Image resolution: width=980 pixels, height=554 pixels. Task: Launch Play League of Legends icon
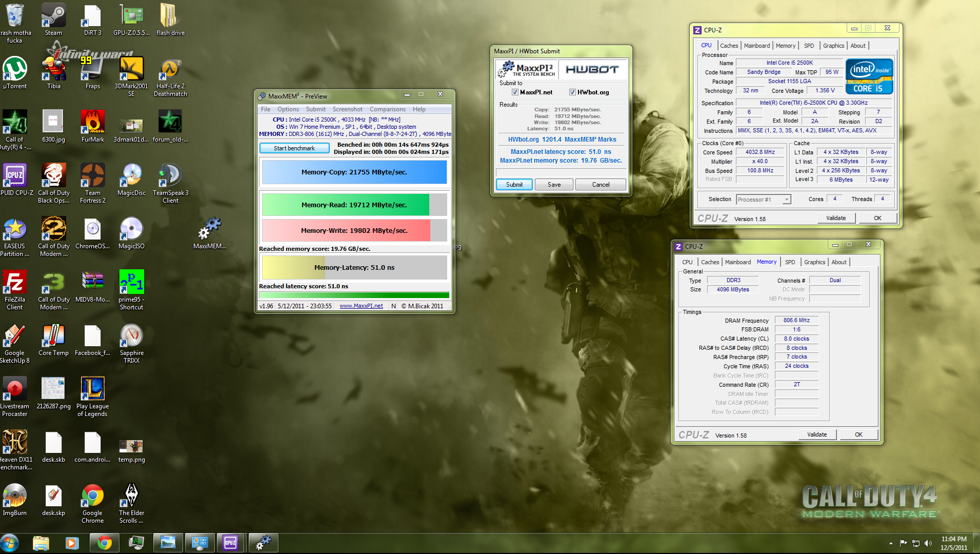click(x=92, y=397)
